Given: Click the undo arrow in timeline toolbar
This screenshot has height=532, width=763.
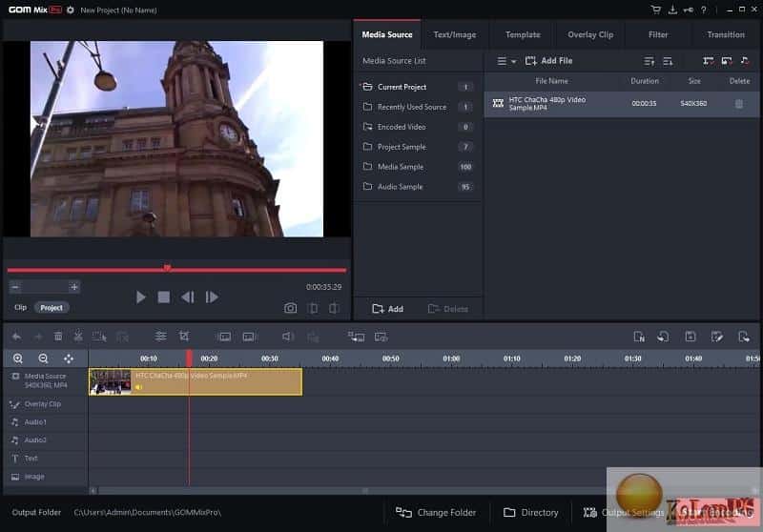Looking at the screenshot, I should pos(16,337).
